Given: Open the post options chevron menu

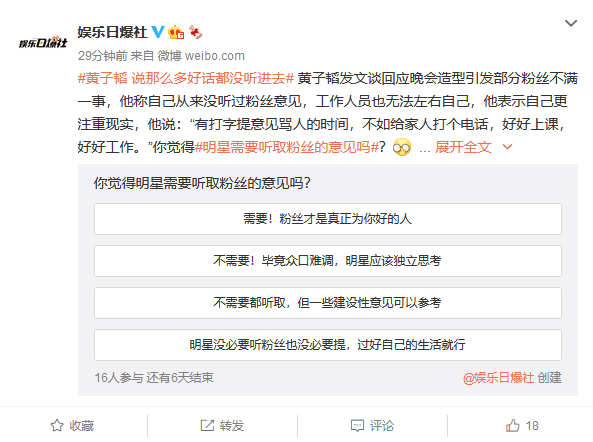Looking at the screenshot, I should point(571,23).
